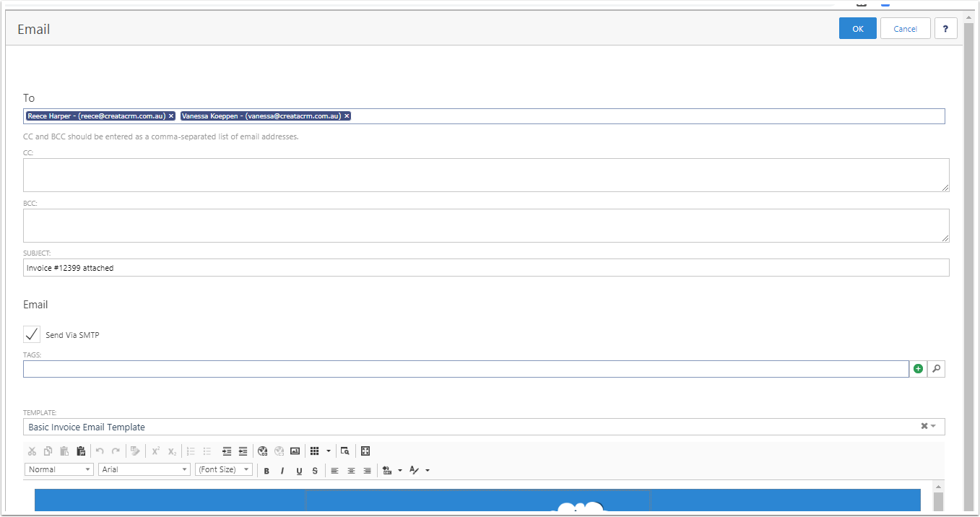Screen dimensions: 980x517
Task: Click the green add tag icon
Action: [x=918, y=368]
